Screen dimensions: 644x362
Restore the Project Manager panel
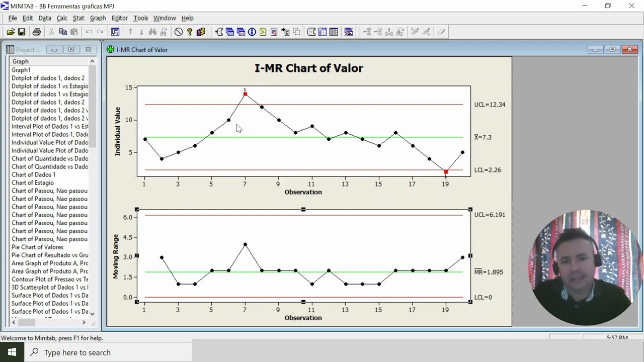(x=71, y=49)
